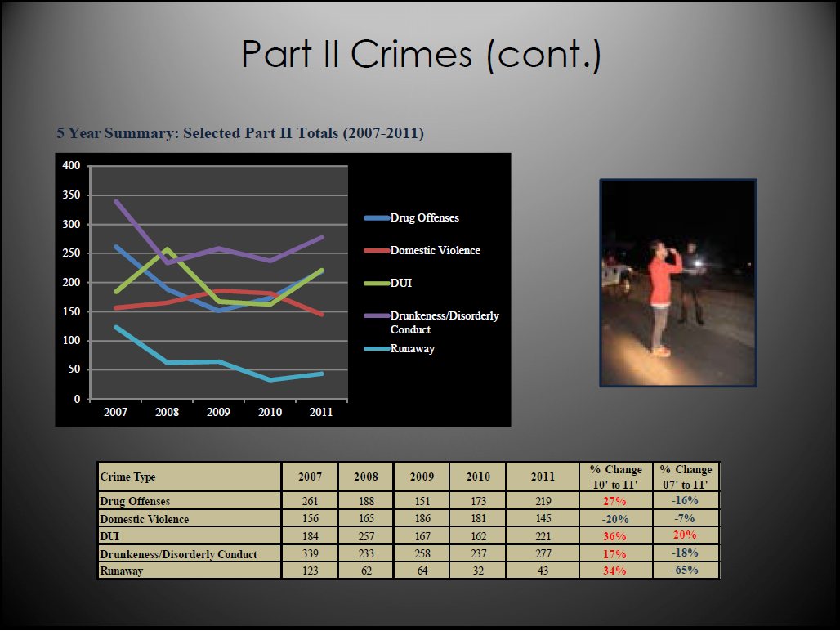Click the '2010' table column header
840x631 pixels.
pyautogui.click(x=478, y=477)
